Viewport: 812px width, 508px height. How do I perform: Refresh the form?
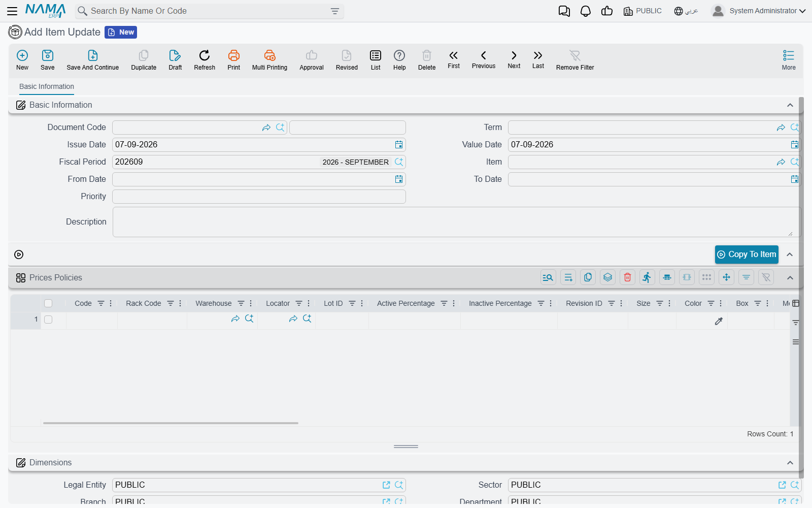tap(205, 60)
